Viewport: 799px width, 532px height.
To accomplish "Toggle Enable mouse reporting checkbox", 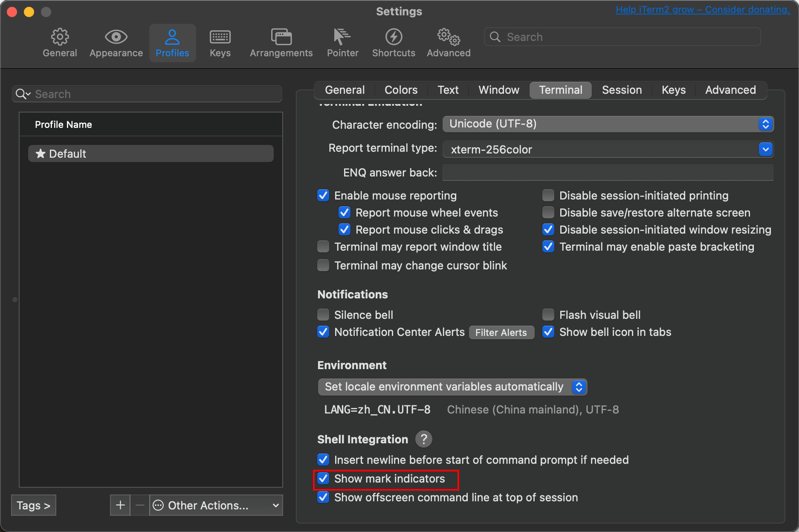I will pyautogui.click(x=323, y=196).
